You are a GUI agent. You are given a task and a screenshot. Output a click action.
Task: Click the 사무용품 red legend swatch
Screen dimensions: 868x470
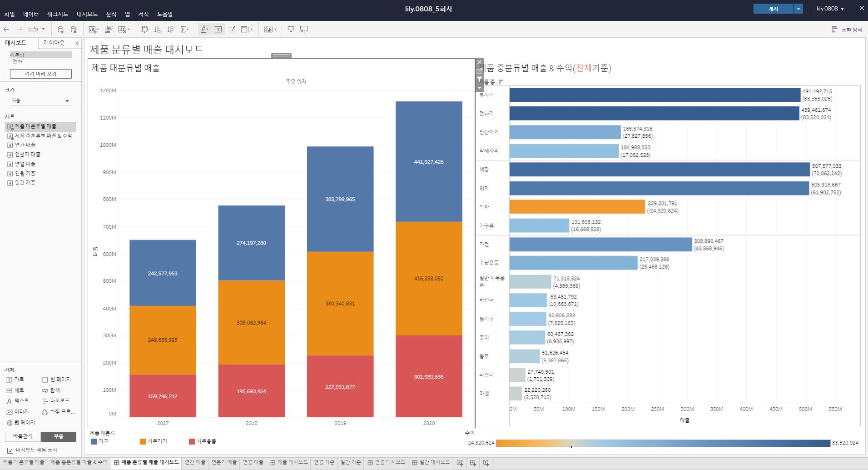(x=192, y=441)
